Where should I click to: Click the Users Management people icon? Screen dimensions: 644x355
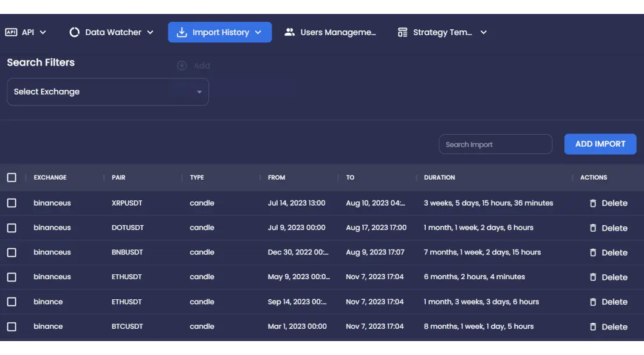[x=290, y=32]
